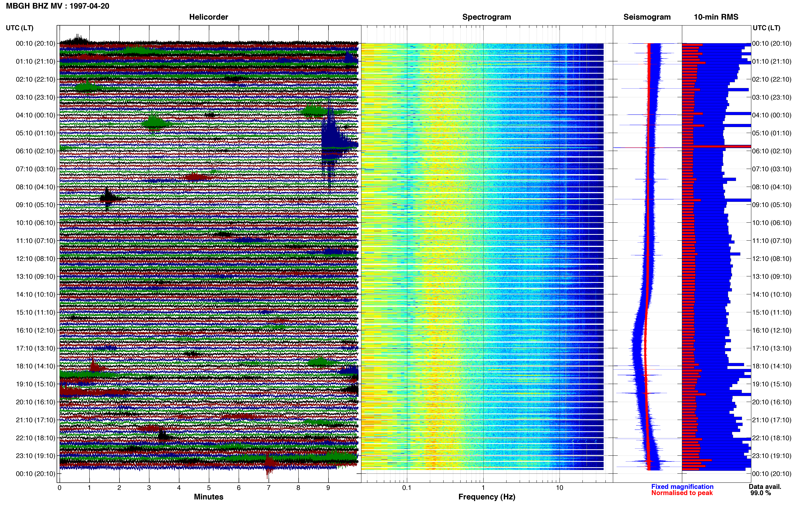Click the left '23:10 (19:10)' time label
This screenshot has height=508, width=812.
click(36, 456)
